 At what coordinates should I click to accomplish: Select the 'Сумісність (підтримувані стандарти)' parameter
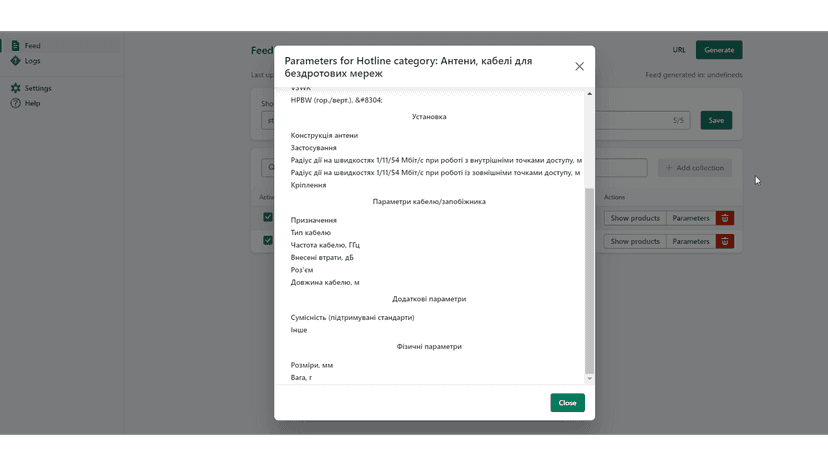352,318
